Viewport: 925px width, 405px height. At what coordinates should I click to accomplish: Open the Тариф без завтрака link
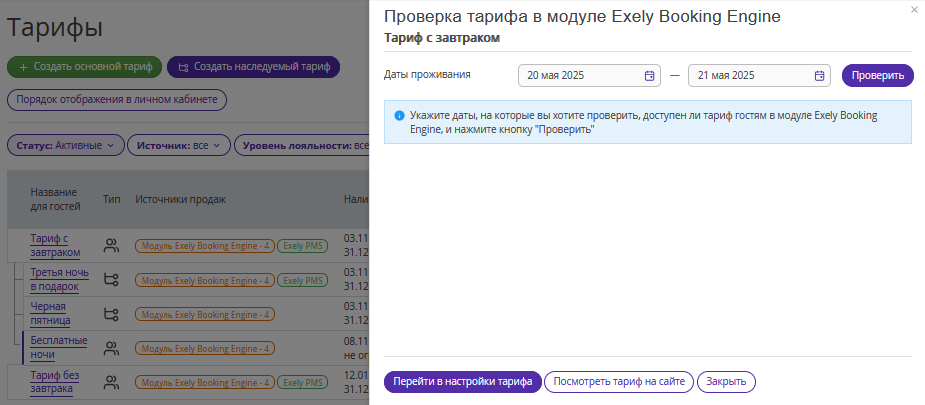pyautogui.click(x=54, y=382)
